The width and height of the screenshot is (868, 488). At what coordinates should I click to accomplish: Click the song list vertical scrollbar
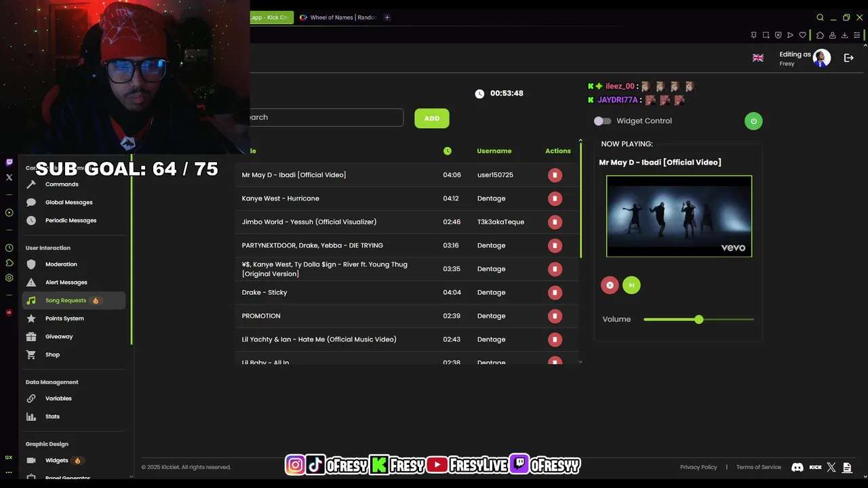tap(580, 200)
